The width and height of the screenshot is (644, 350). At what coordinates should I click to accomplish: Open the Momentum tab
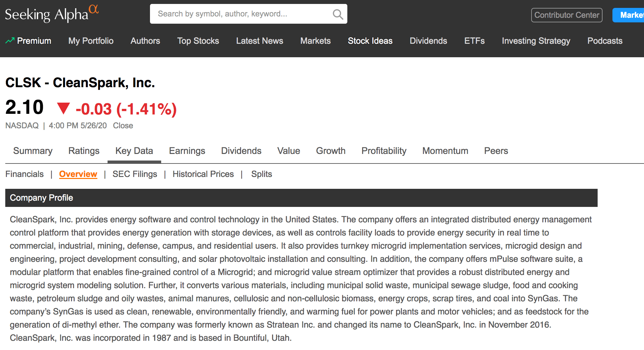coord(445,151)
